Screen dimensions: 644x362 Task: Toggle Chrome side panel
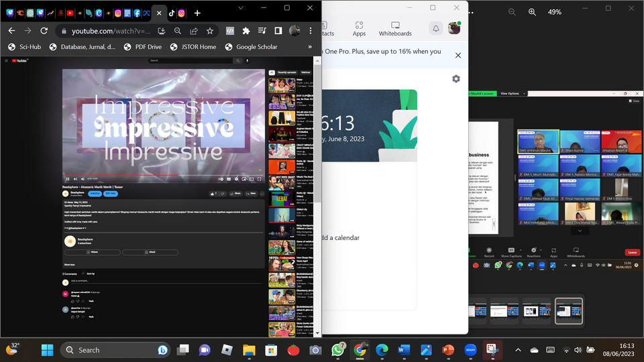click(278, 31)
